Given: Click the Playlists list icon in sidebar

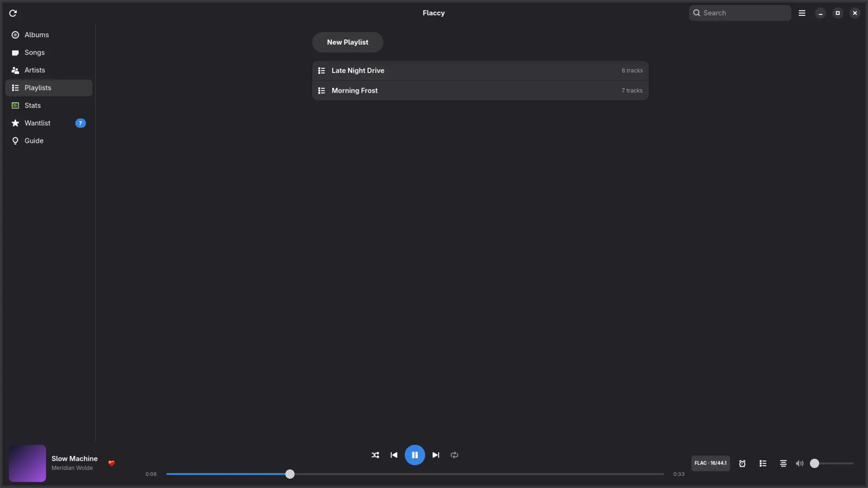Looking at the screenshot, I should tap(15, 88).
